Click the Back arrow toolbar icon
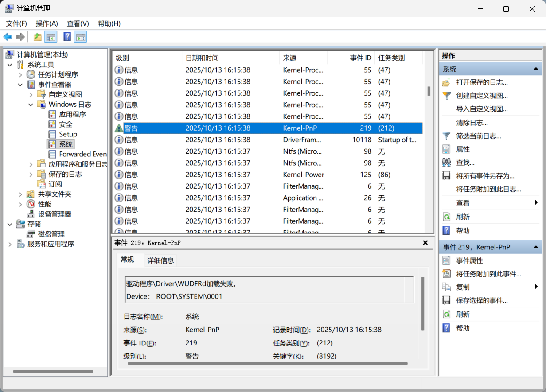546x392 pixels. point(8,37)
